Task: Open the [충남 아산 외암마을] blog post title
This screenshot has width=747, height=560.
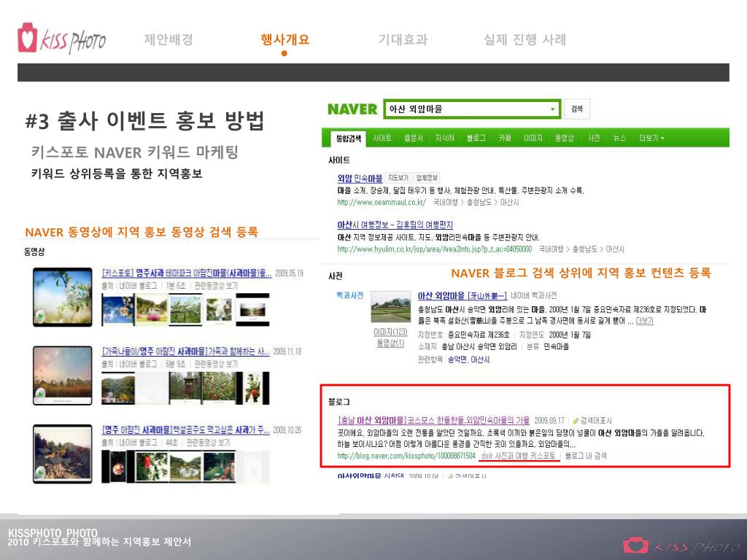Action: pyautogui.click(x=433, y=421)
